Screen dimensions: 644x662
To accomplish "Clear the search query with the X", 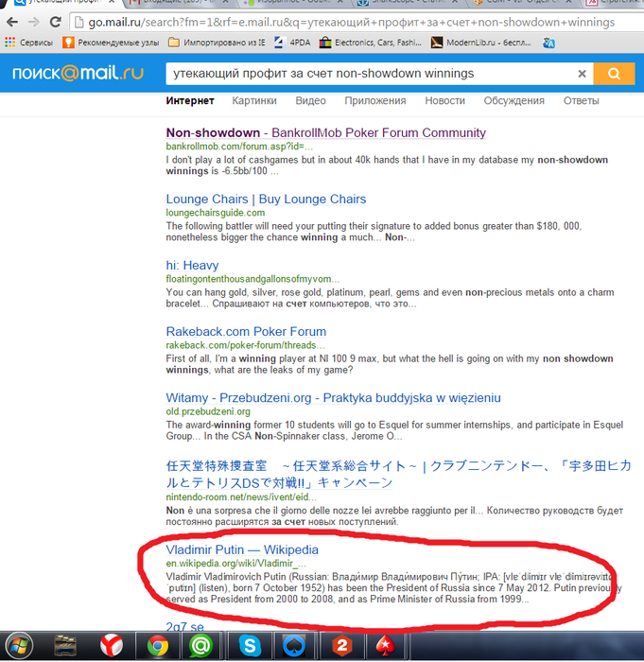I will [582, 74].
